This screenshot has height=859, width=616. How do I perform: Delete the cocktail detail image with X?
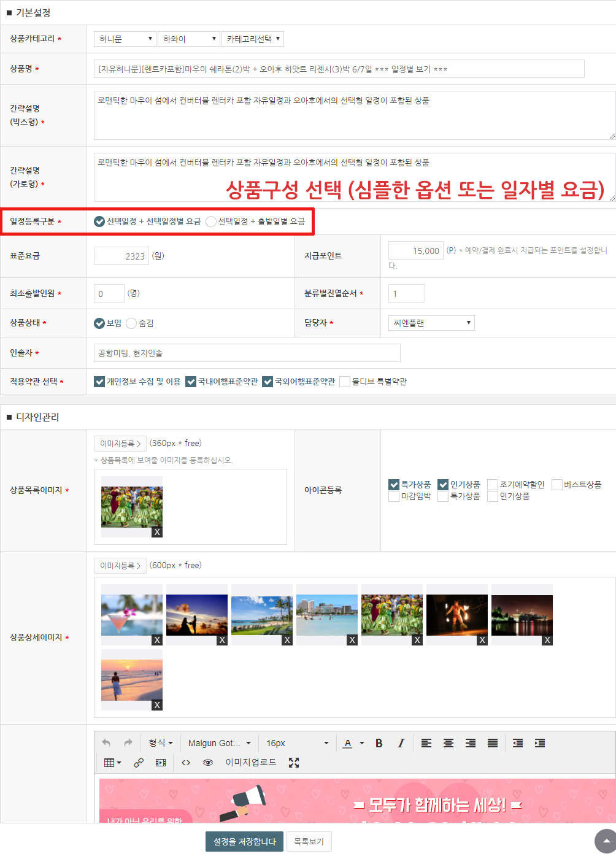point(157,640)
